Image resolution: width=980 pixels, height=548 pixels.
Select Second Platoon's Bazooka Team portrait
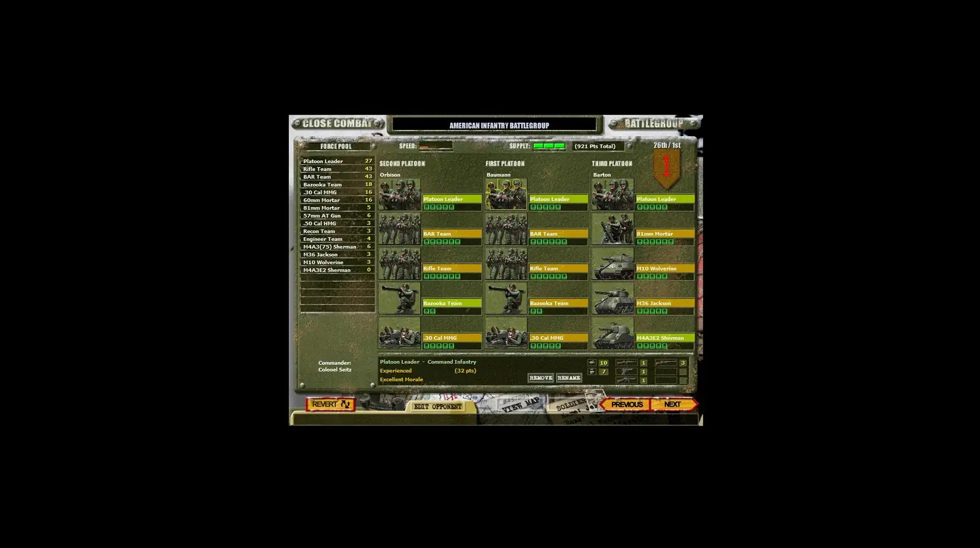coord(399,299)
